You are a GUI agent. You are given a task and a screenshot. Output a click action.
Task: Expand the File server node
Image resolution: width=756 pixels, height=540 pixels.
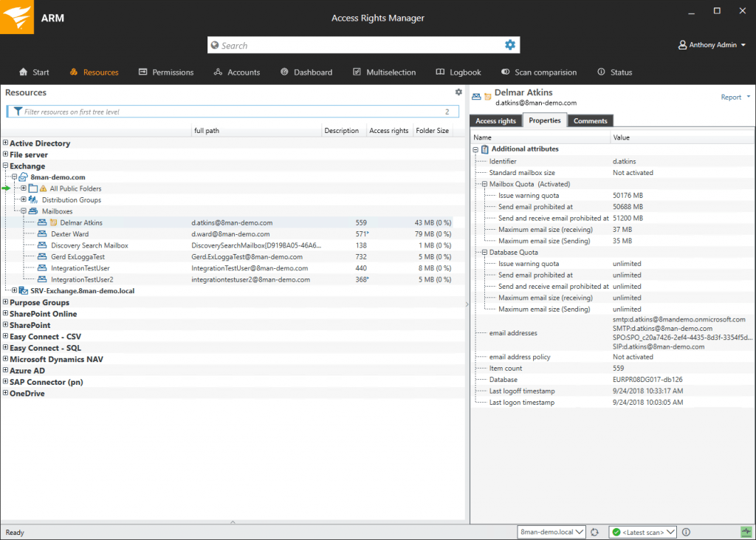[5, 154]
